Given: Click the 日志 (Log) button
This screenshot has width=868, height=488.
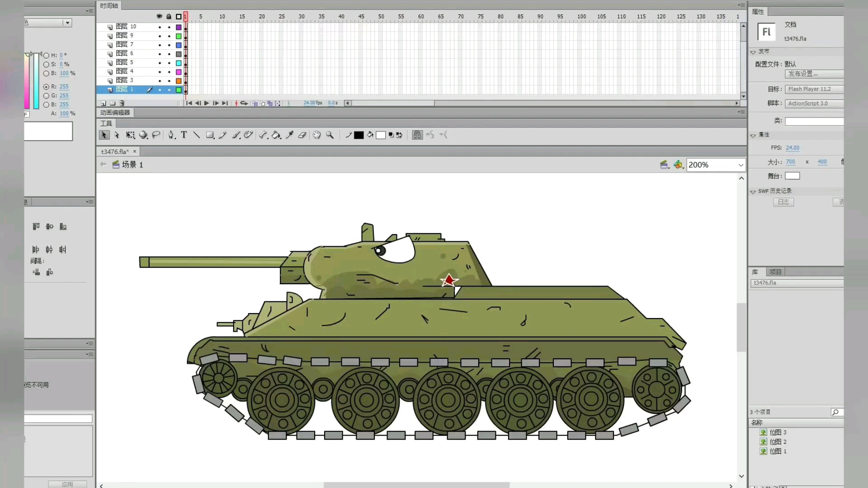Looking at the screenshot, I should pyautogui.click(x=783, y=202).
